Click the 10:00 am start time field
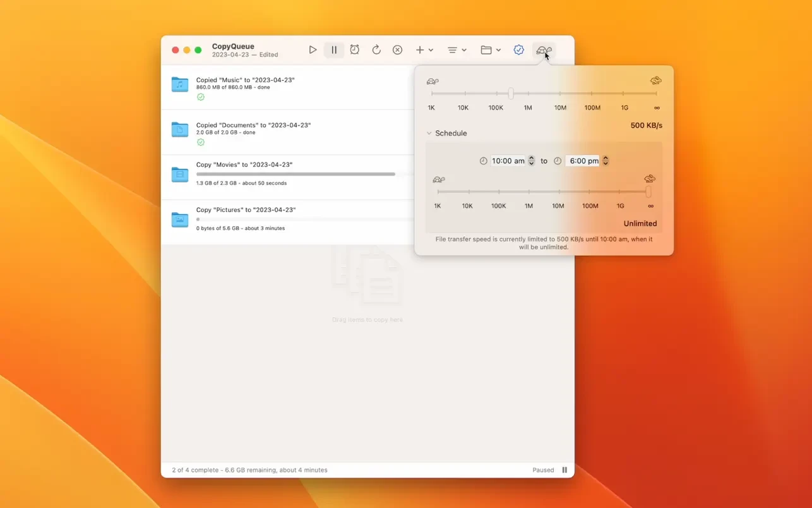 [508, 161]
